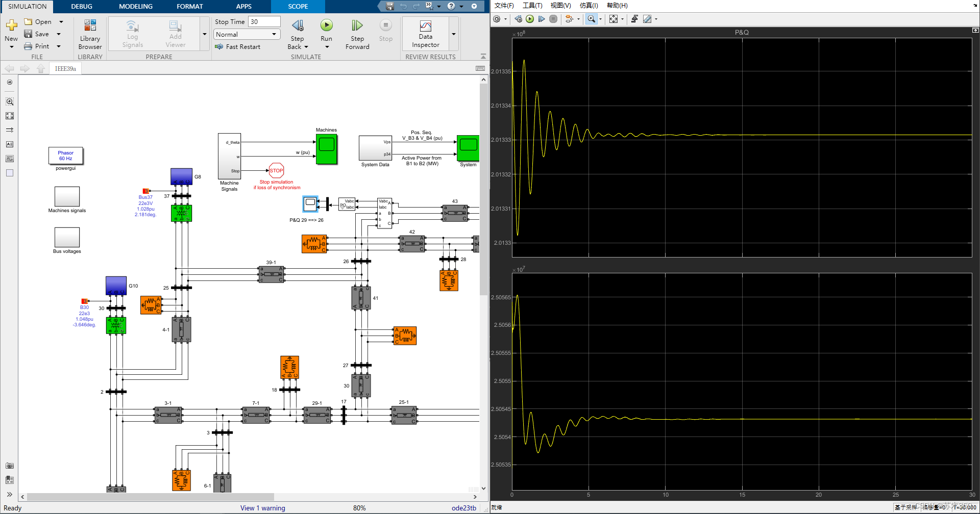Open 视图(V) menu in scope window
The width and height of the screenshot is (980, 514).
(560, 6)
